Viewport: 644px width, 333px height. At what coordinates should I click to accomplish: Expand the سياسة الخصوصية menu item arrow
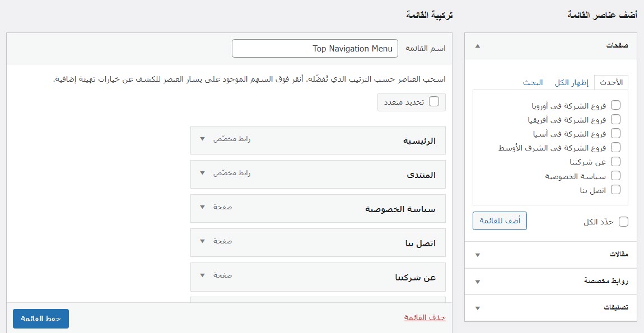coord(202,207)
